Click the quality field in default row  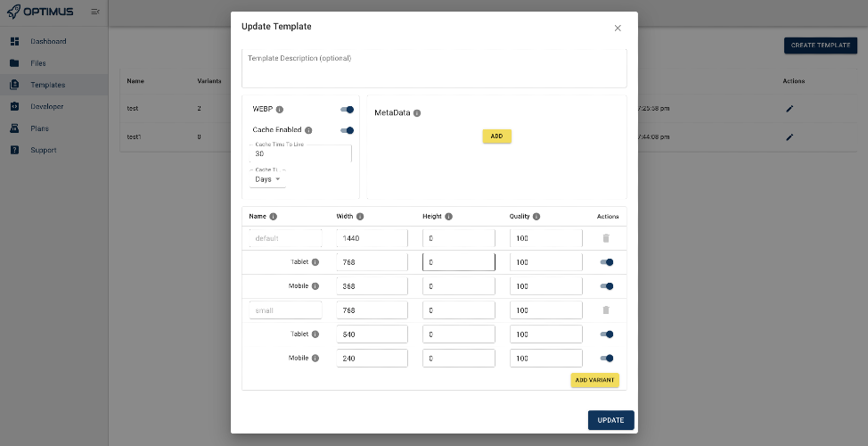tap(545, 238)
